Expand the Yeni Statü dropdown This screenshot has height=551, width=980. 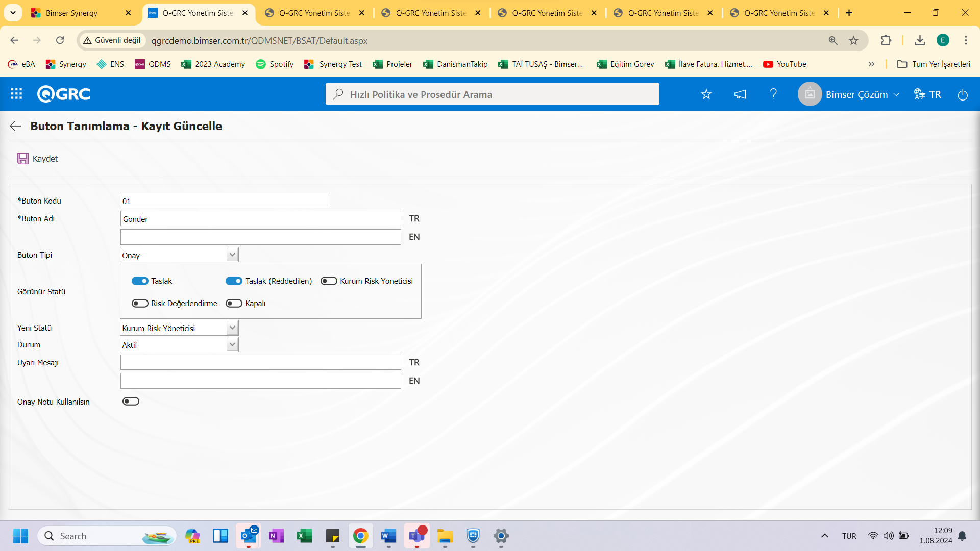click(232, 328)
